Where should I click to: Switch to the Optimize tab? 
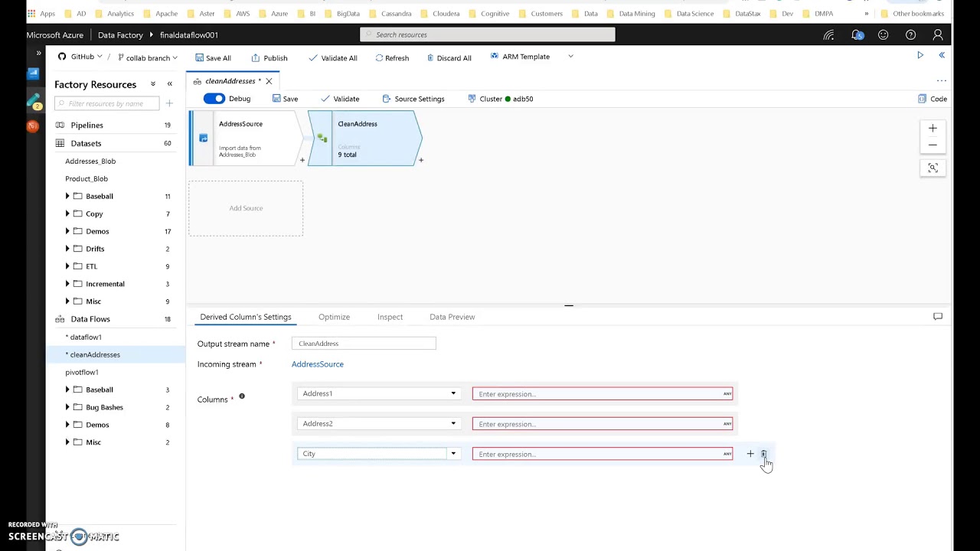334,317
